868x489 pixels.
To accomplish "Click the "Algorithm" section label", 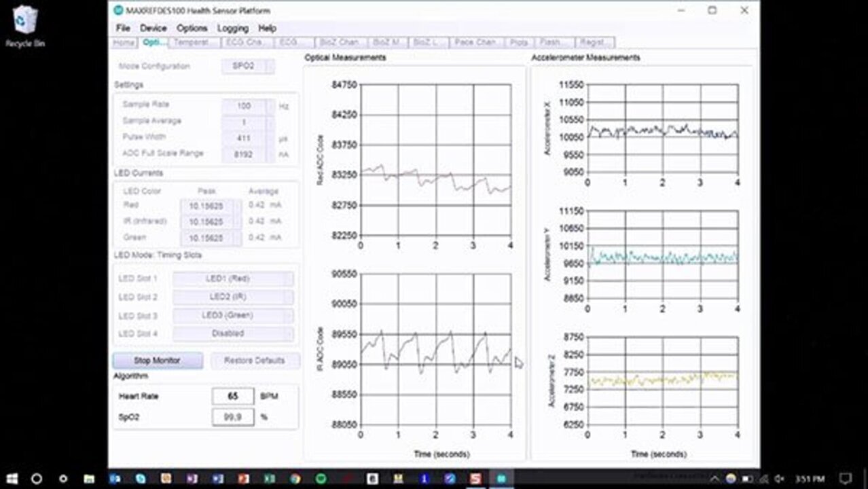I will [130, 376].
